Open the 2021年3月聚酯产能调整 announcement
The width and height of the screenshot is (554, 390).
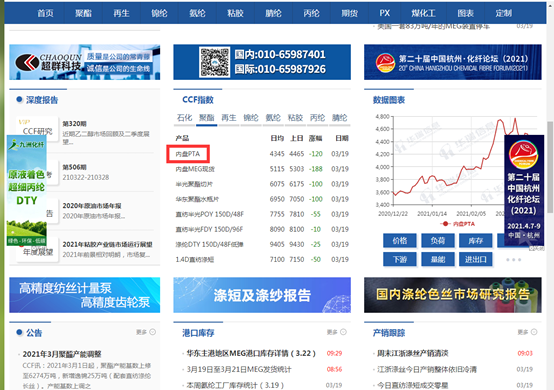(62, 354)
